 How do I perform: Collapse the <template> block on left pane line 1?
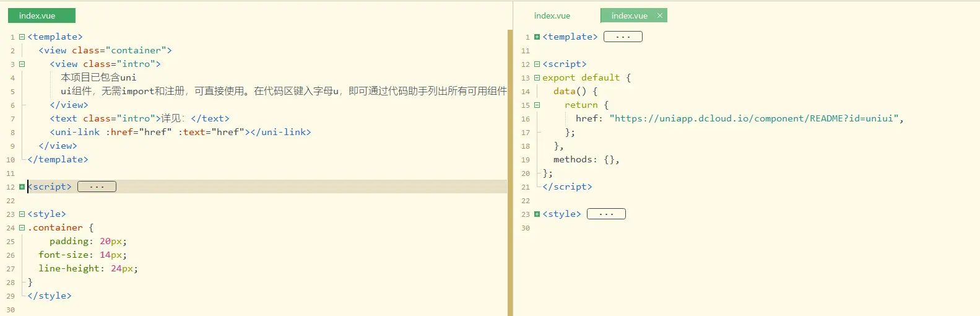tap(22, 37)
